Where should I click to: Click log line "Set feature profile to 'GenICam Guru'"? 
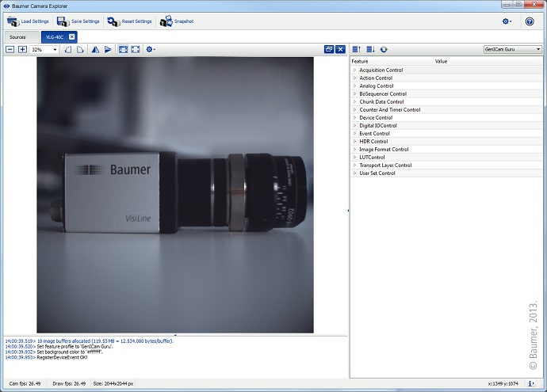(x=59, y=347)
